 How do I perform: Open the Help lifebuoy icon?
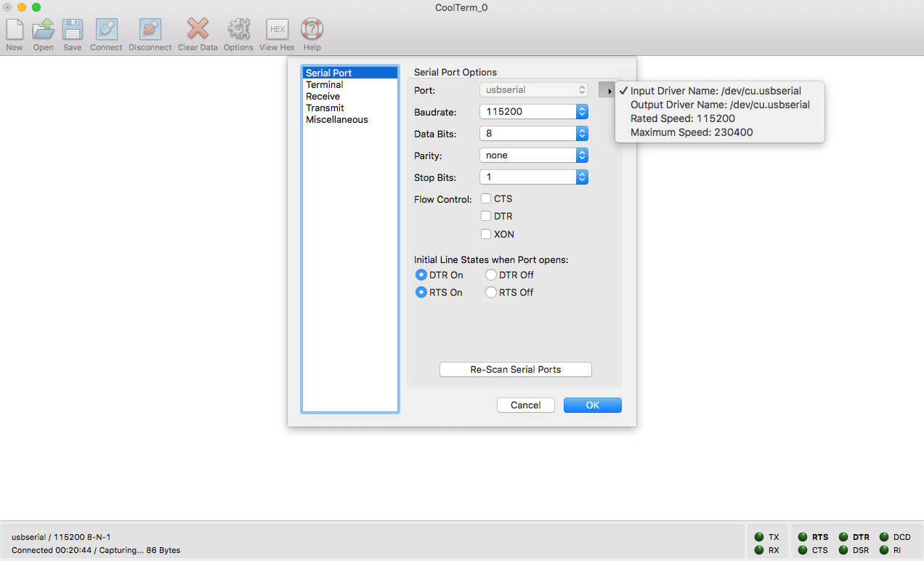pyautogui.click(x=312, y=30)
